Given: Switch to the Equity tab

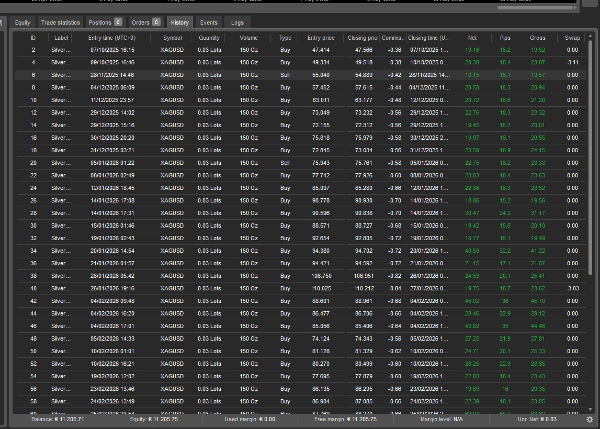Looking at the screenshot, I should click(22, 23).
